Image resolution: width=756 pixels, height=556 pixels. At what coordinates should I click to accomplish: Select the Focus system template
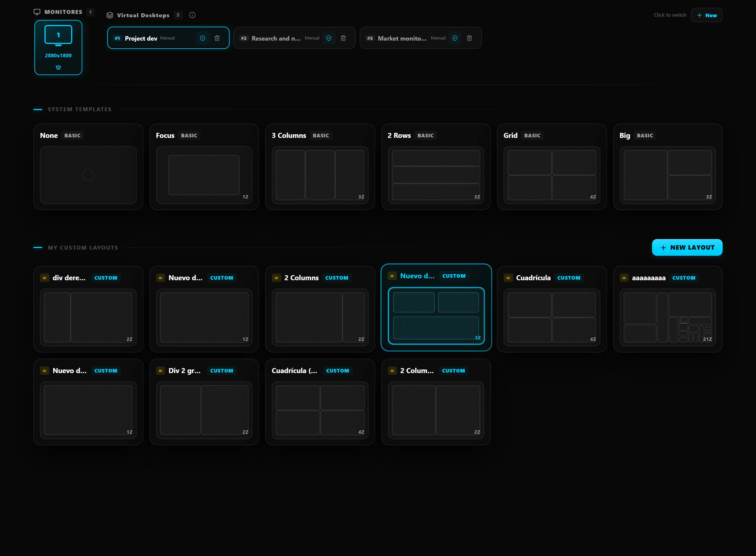click(x=204, y=167)
